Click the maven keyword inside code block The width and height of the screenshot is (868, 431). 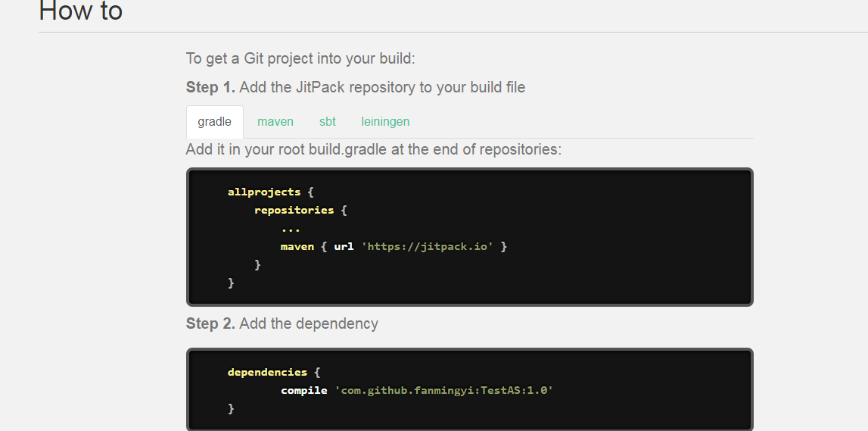297,246
